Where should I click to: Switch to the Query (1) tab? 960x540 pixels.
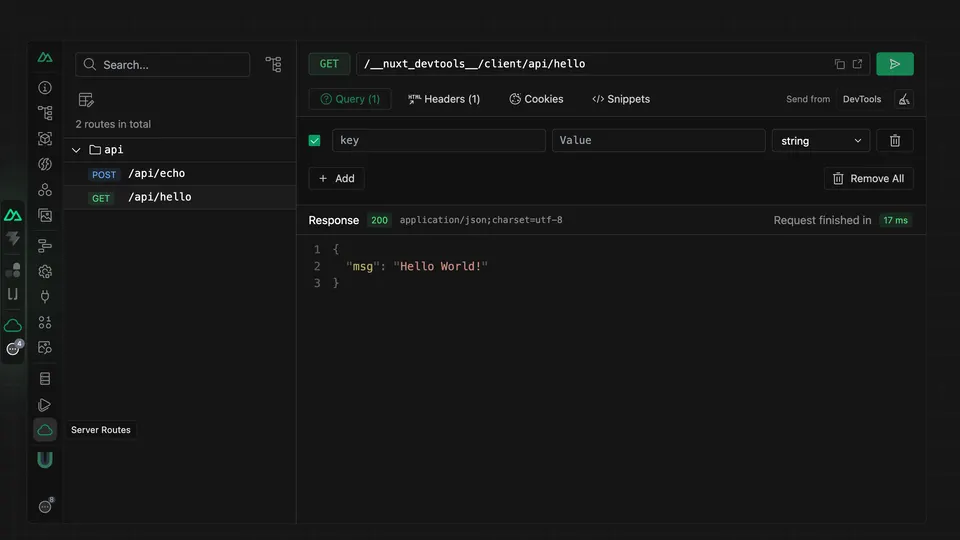pos(350,99)
